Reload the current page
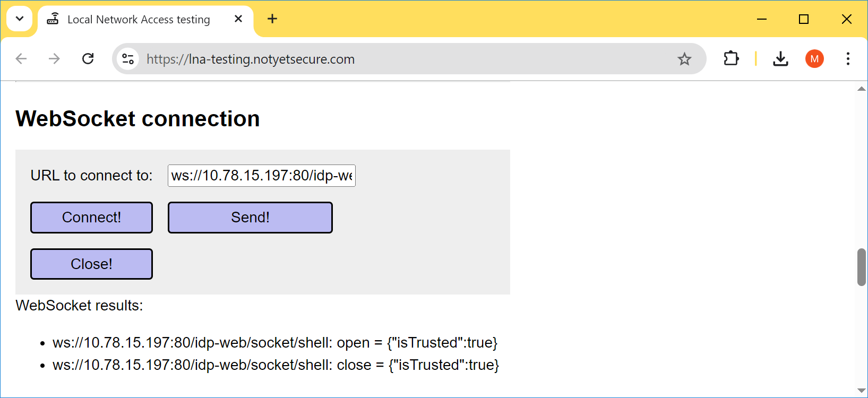Screen dimensions: 868x398 88,59
